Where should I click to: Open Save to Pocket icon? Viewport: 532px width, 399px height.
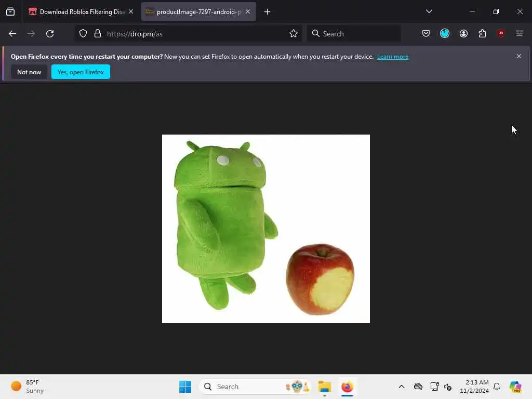(426, 33)
